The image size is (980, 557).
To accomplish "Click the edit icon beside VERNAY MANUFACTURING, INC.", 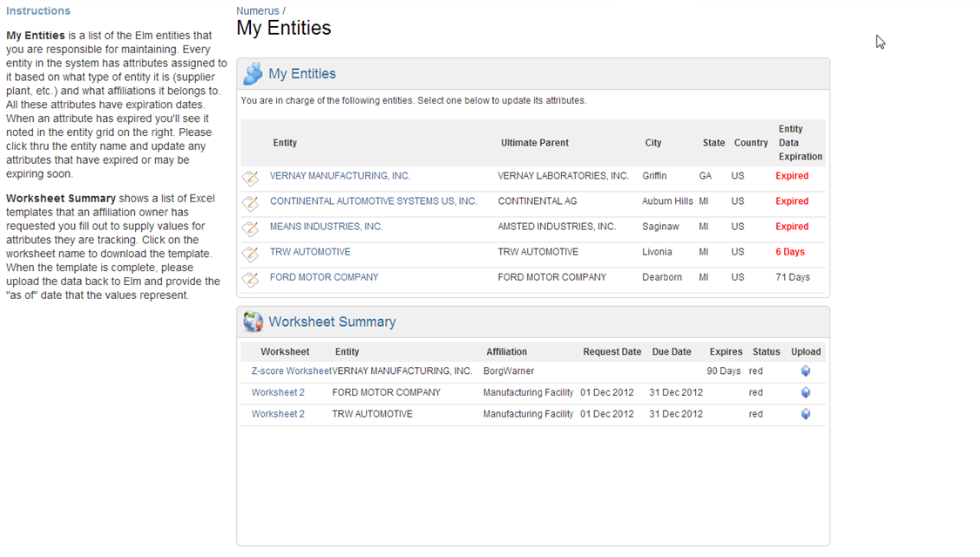I will pos(251,176).
